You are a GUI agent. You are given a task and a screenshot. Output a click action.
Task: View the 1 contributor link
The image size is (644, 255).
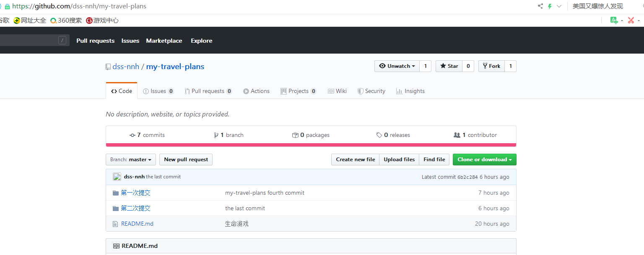475,135
